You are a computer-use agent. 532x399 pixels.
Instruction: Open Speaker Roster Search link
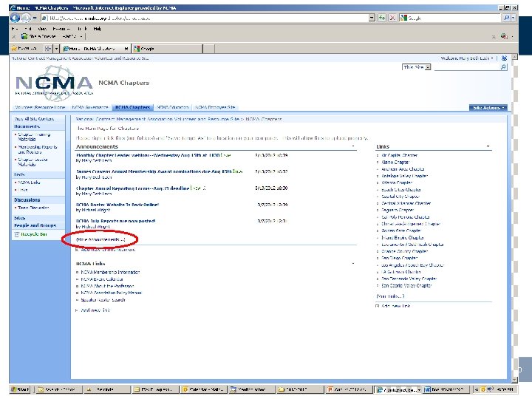(x=103, y=300)
